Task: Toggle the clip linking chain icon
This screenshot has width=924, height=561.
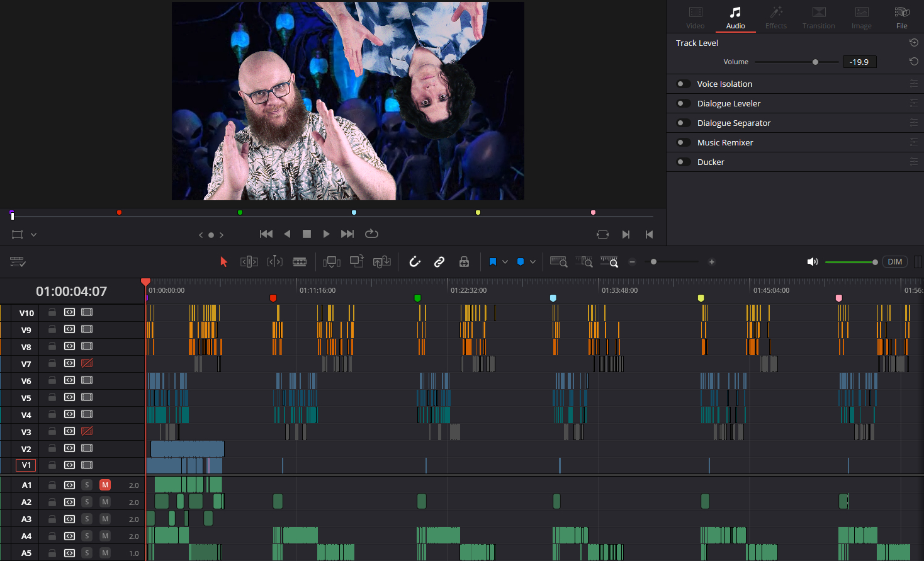Action: [439, 262]
